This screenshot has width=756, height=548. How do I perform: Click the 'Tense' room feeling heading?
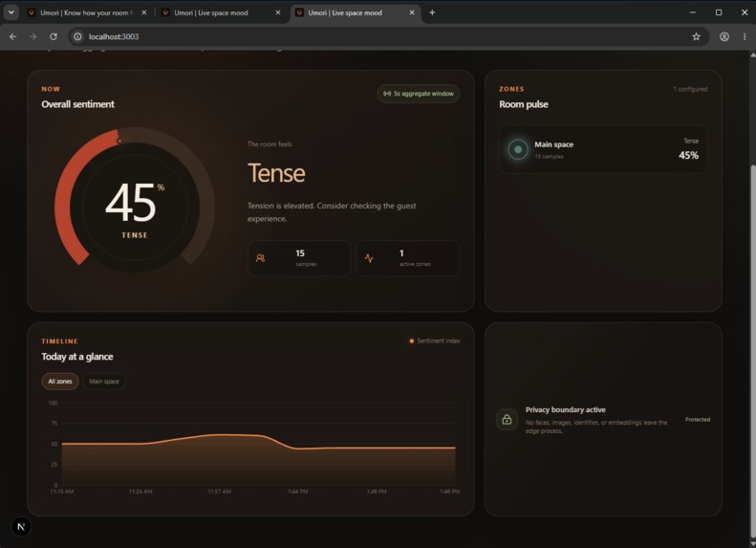(276, 173)
